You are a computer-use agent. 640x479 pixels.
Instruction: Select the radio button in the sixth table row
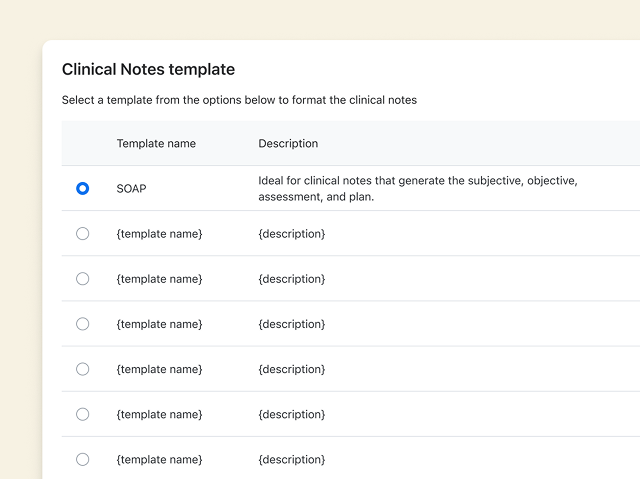82,414
